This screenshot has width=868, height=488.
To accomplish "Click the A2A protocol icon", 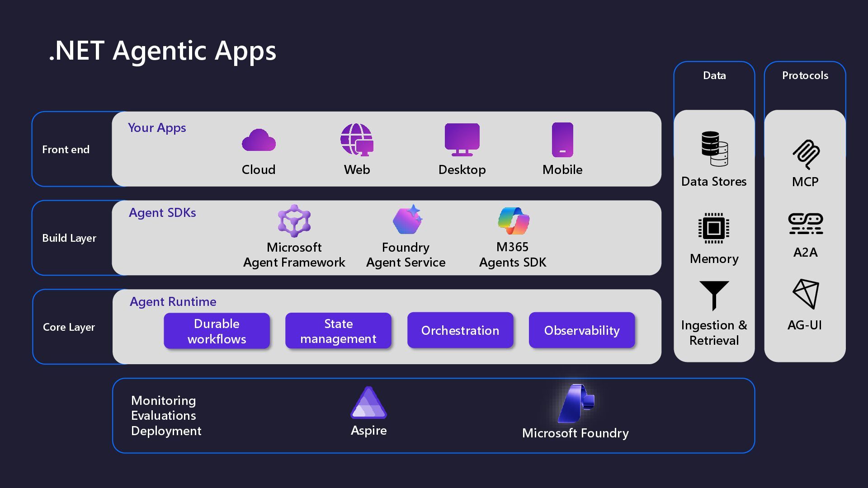I will point(806,224).
